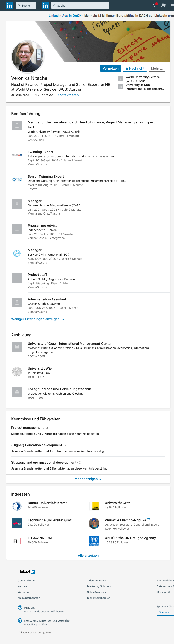The width and height of the screenshot is (174, 644).
Task: Open the home icon with the notification dot
Action: click(155, 5)
